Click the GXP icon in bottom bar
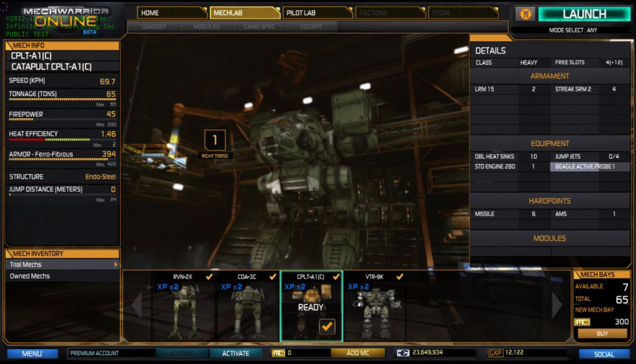This screenshot has height=364, width=636. 496,353
